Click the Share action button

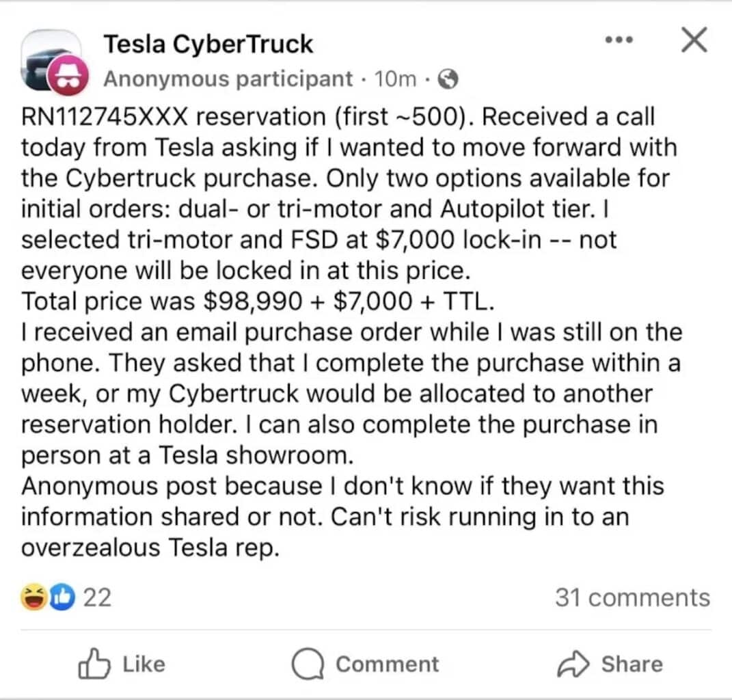(x=610, y=662)
